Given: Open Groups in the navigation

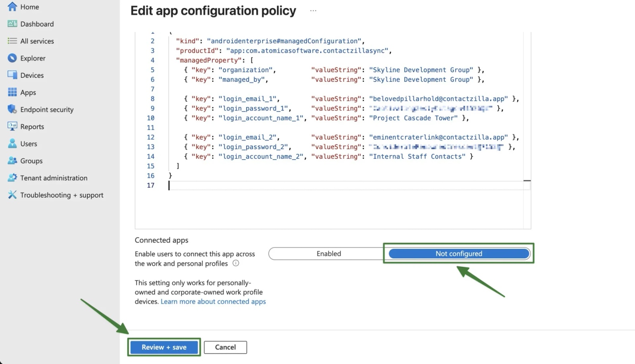Looking at the screenshot, I should [x=31, y=161].
